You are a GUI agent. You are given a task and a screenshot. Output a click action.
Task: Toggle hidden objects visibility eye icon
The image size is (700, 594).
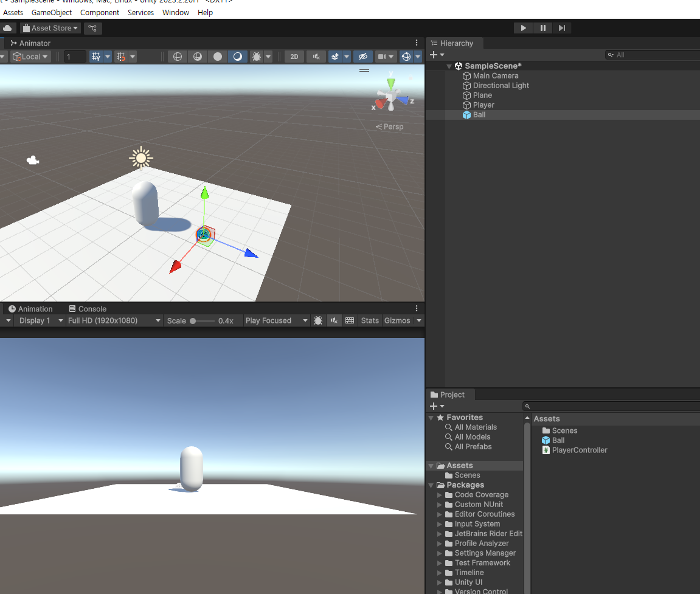point(363,57)
